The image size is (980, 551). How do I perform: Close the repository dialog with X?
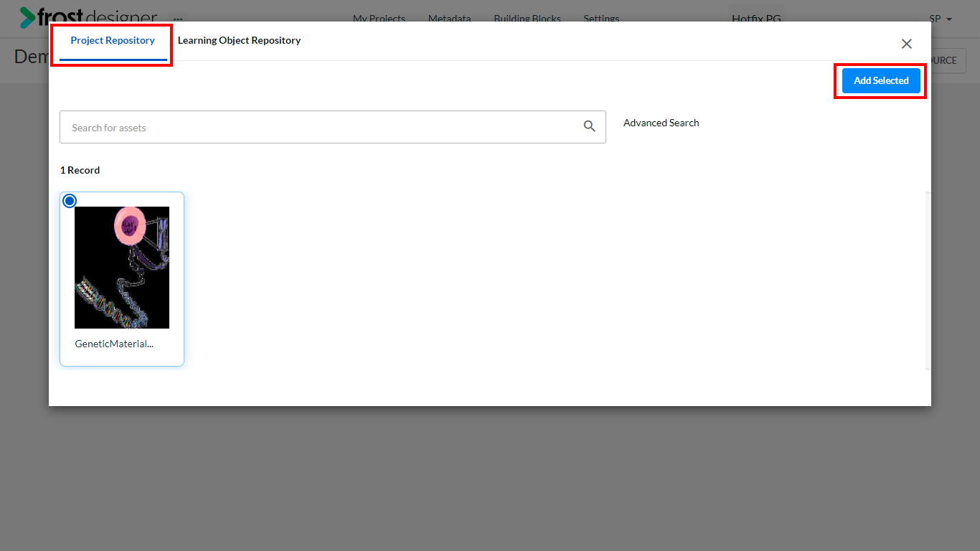click(x=907, y=44)
